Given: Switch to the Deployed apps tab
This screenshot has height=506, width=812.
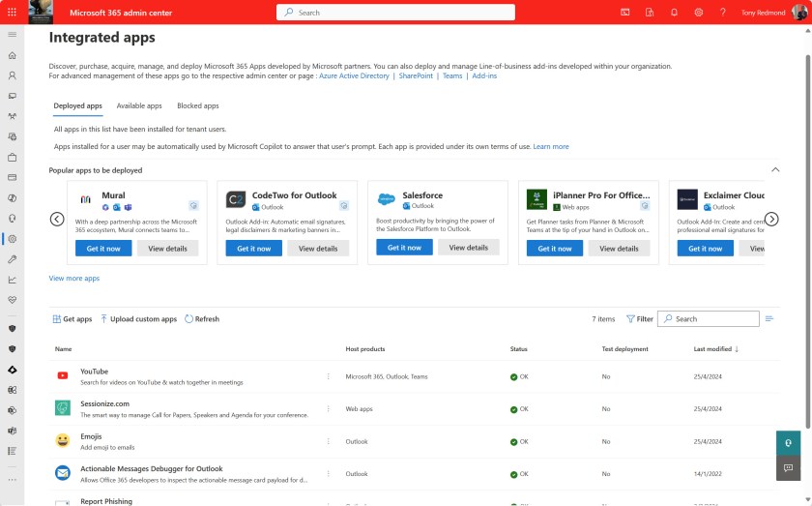Looking at the screenshot, I should 77,105.
